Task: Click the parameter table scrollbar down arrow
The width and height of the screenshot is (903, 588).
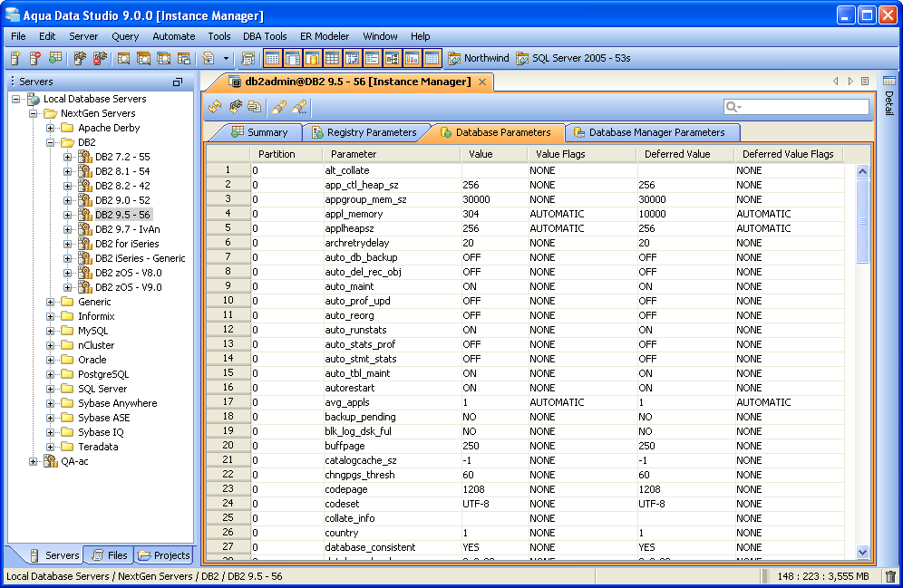Action: point(862,552)
